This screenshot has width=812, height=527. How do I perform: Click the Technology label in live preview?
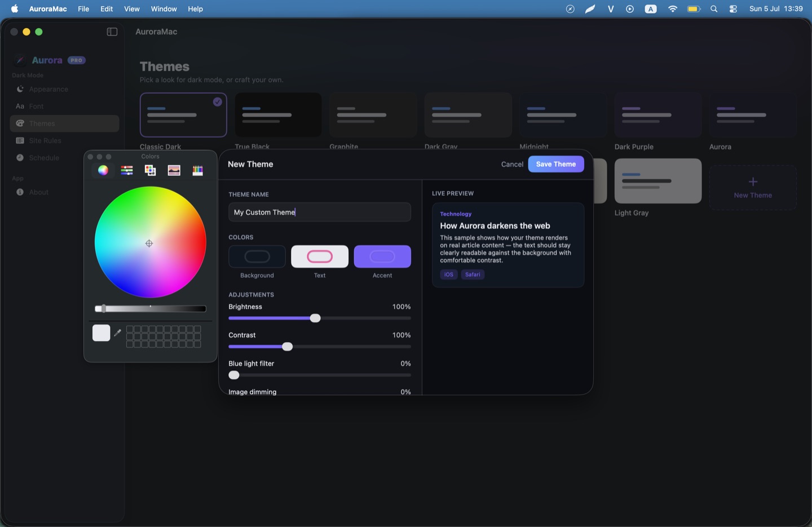point(456,214)
